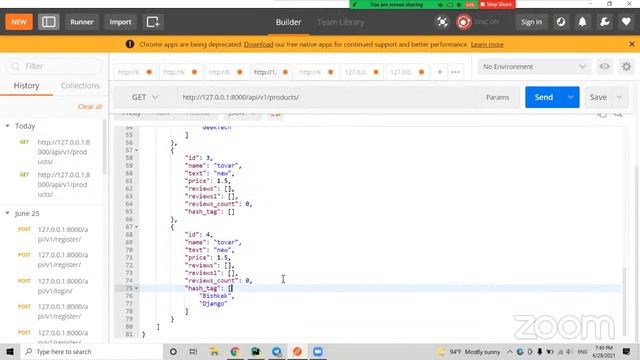Select the Collections tab
This screenshot has width=640, height=360.
pos(80,86)
